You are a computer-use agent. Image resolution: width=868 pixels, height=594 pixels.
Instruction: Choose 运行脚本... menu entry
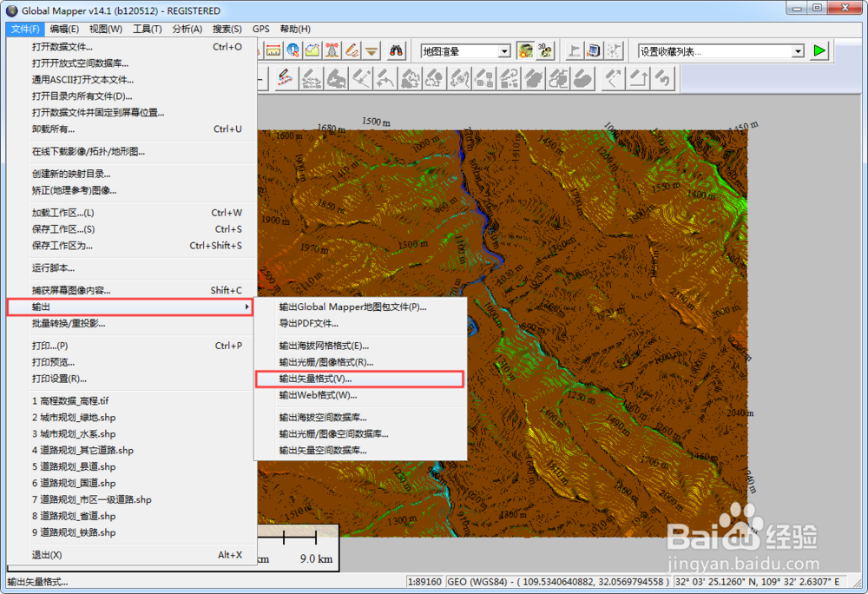pyautogui.click(x=132, y=268)
